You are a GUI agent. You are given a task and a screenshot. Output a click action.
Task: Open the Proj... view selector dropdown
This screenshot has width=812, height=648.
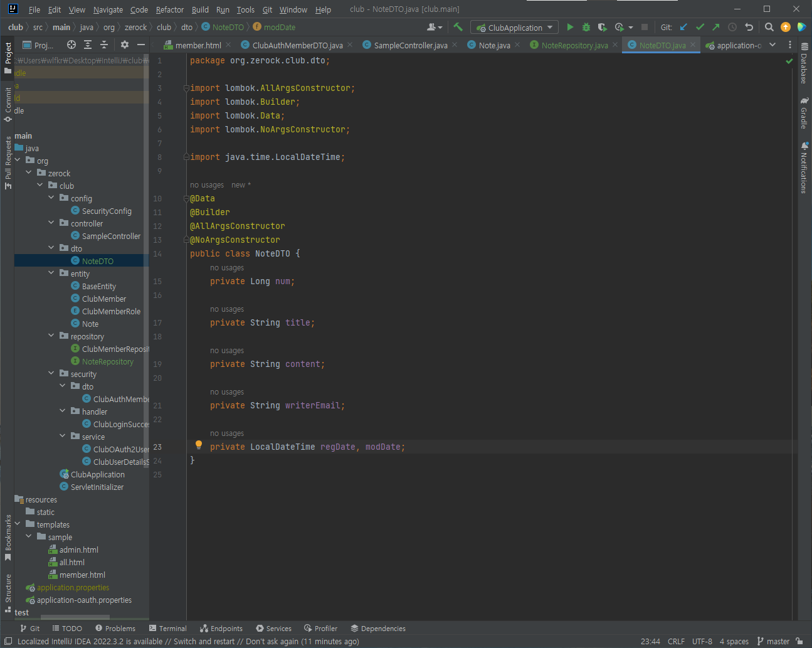click(x=38, y=45)
